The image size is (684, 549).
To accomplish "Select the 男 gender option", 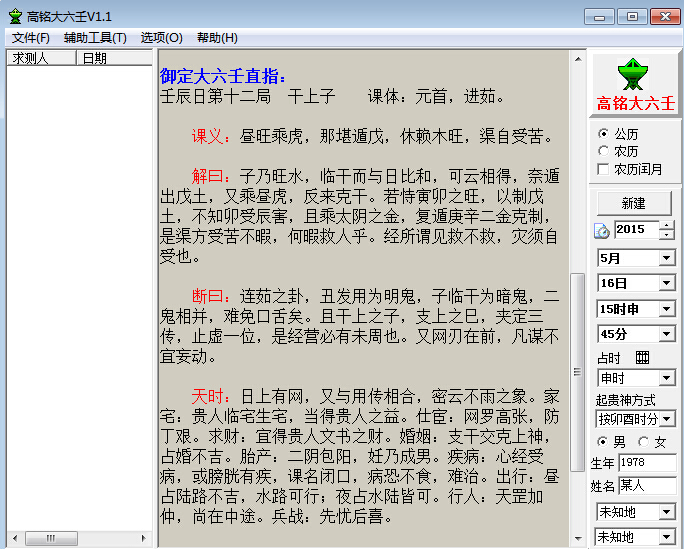I will [x=603, y=442].
